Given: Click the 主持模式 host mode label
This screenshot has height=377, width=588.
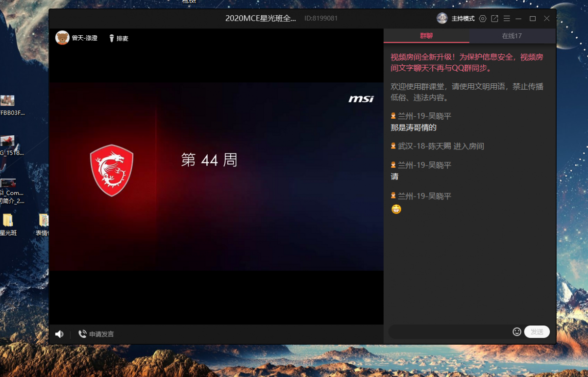Looking at the screenshot, I should tap(463, 19).
